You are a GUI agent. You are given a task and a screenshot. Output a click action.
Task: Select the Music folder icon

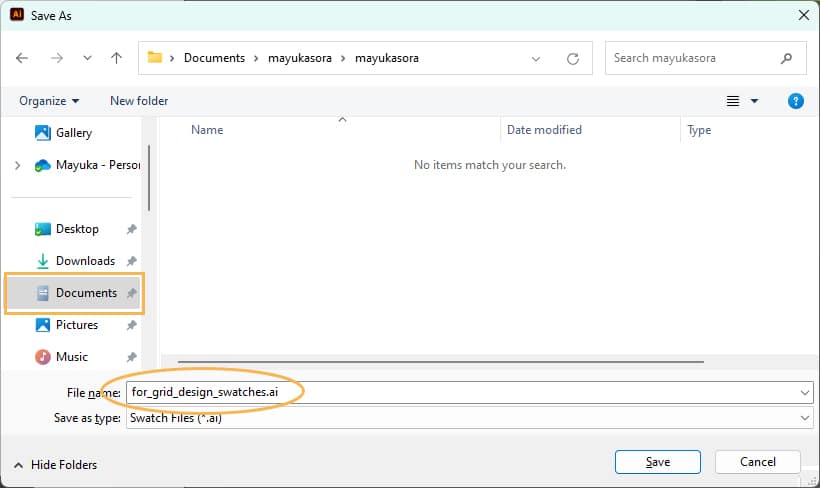coord(43,357)
